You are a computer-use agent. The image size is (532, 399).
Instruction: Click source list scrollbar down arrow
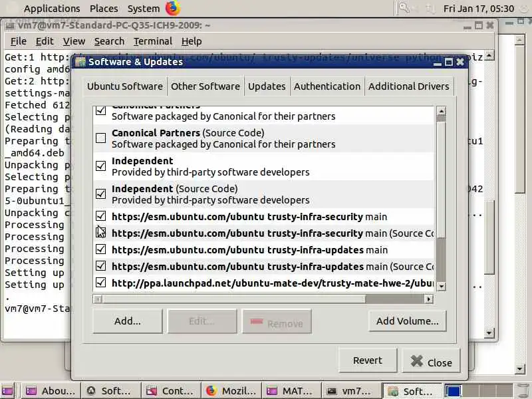(x=441, y=286)
